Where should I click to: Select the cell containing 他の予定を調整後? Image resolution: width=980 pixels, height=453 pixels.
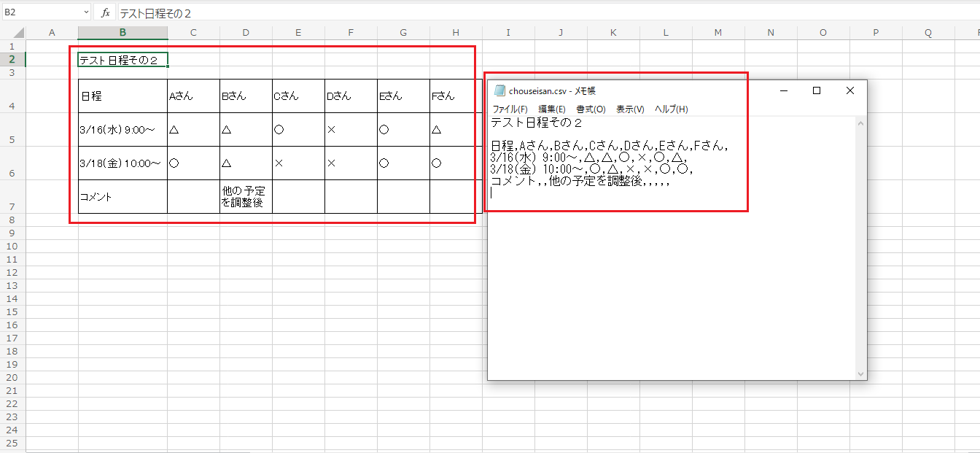point(246,197)
